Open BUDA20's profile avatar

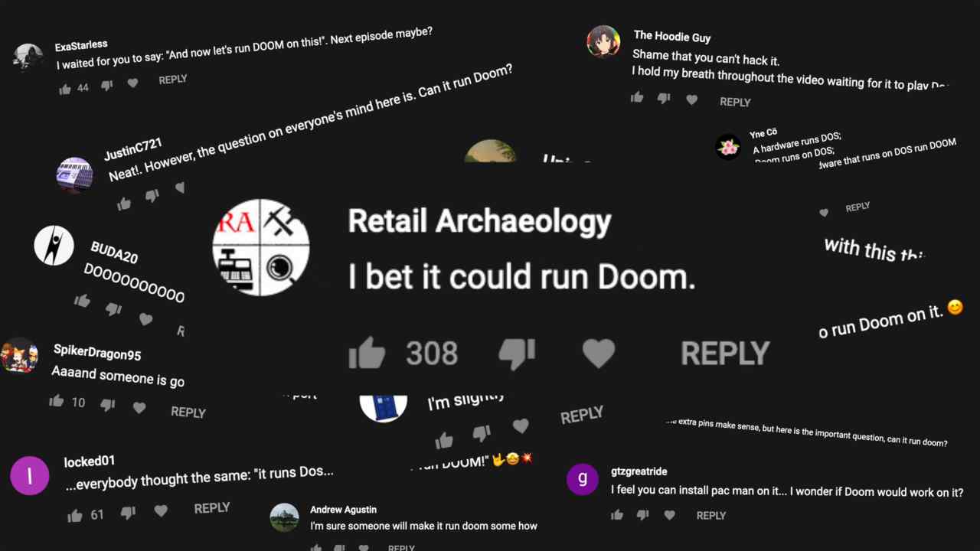(54, 246)
